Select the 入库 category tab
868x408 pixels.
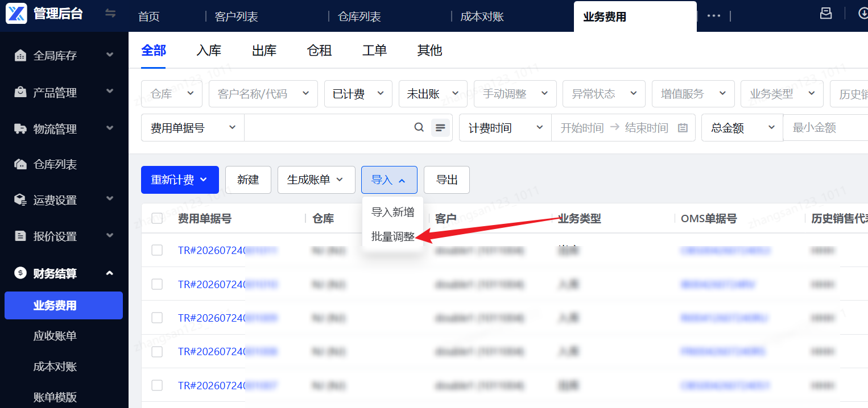pyautogui.click(x=209, y=51)
